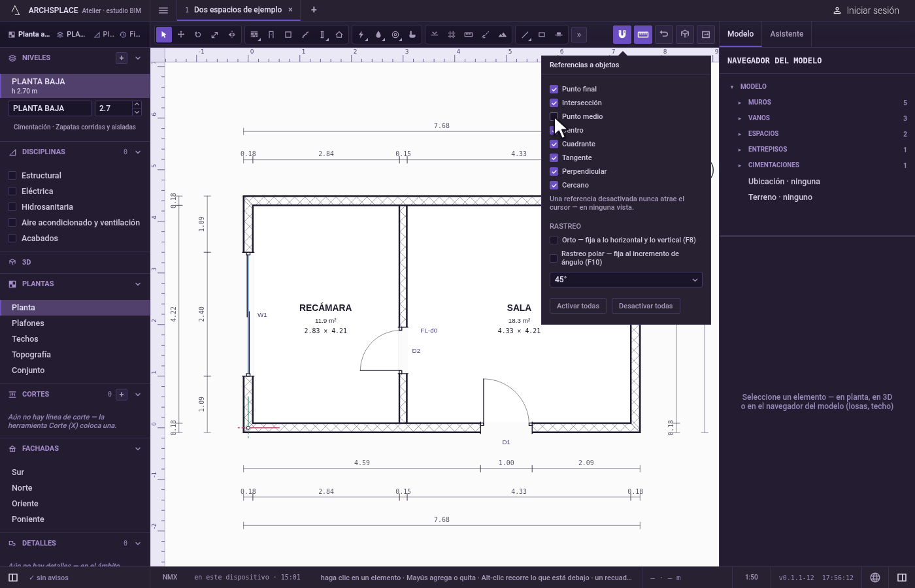Enable the Punto medio snap checkbox
Image resolution: width=915 pixels, height=588 pixels.
pyautogui.click(x=554, y=116)
